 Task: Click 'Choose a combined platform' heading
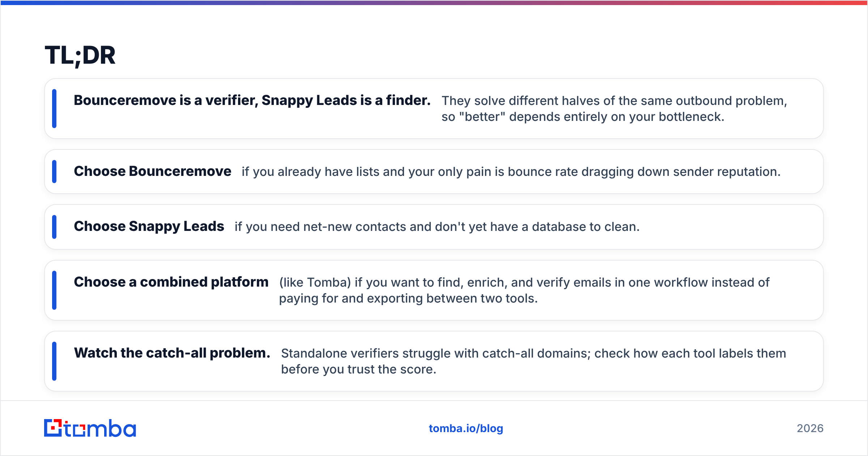tap(171, 282)
